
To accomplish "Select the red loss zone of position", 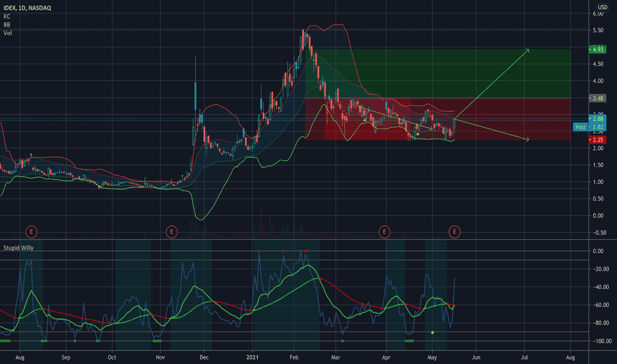I will tap(438, 119).
